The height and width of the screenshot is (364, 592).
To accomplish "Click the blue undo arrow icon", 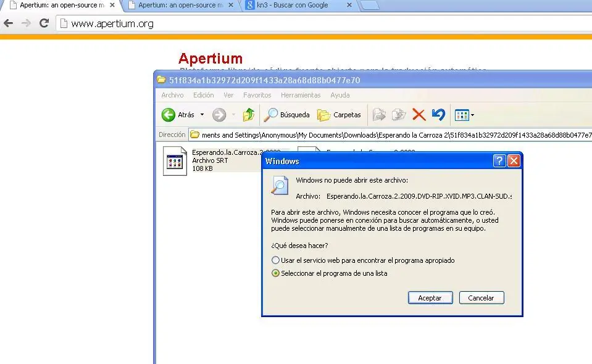I will click(x=438, y=115).
